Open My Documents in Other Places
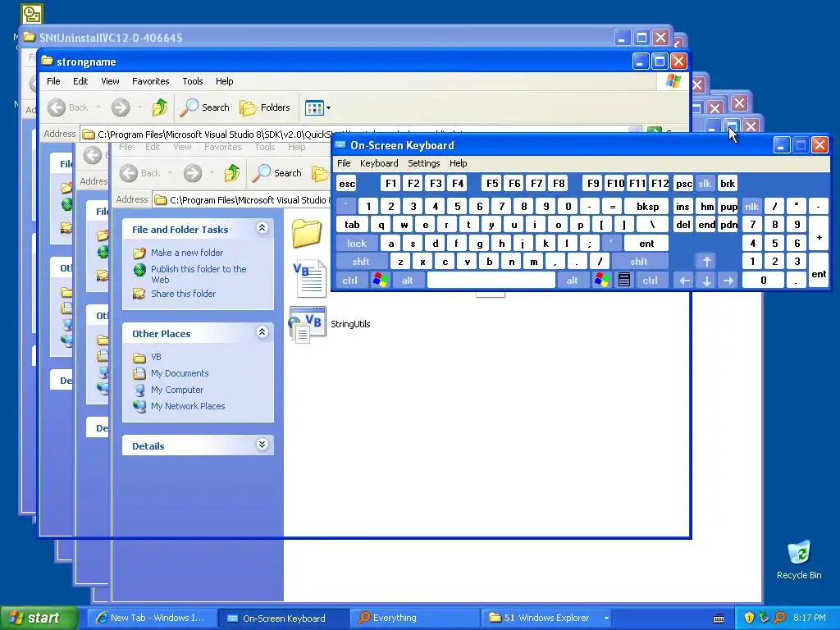 click(180, 373)
